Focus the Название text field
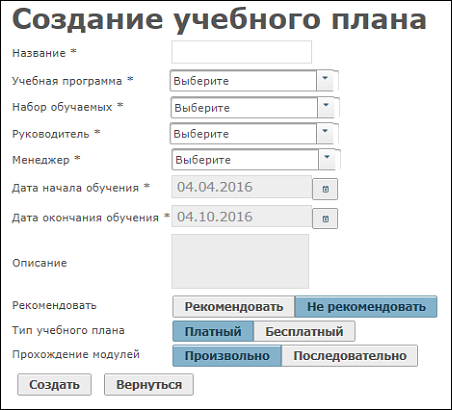Viewport: 452px width, 410px height. (242, 52)
